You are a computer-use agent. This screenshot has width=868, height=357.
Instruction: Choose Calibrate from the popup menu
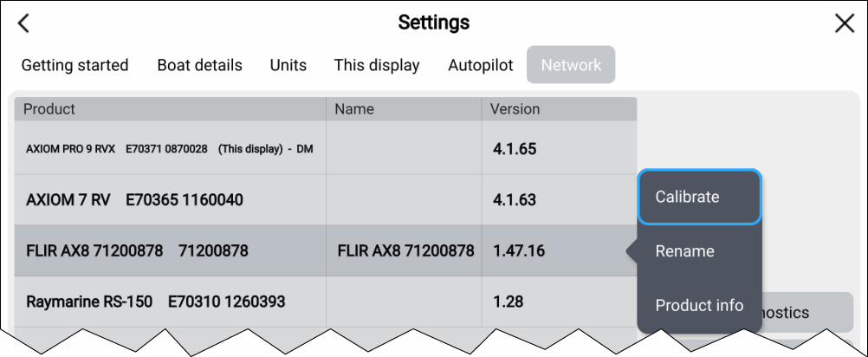(699, 197)
